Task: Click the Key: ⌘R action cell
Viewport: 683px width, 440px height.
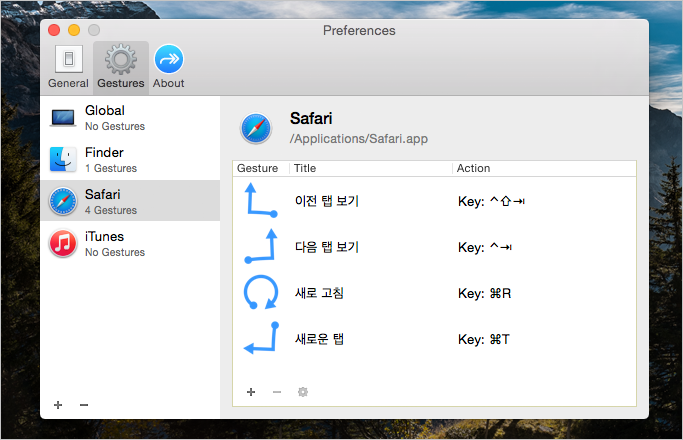Action: 484,293
